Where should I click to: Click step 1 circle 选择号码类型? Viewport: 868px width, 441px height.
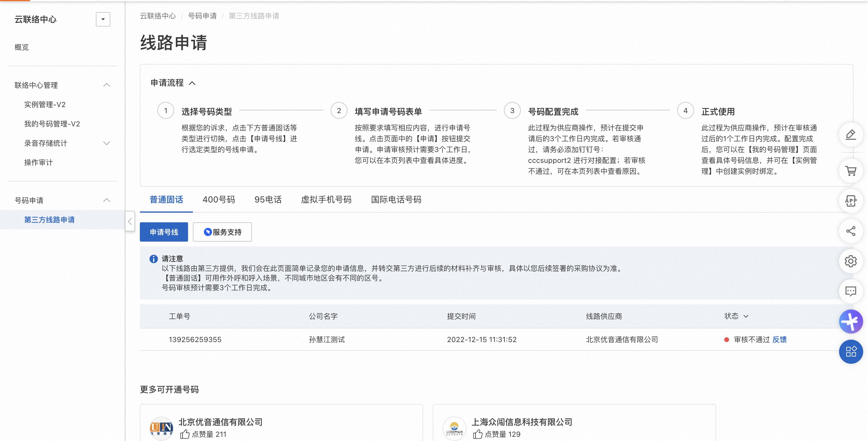165,111
